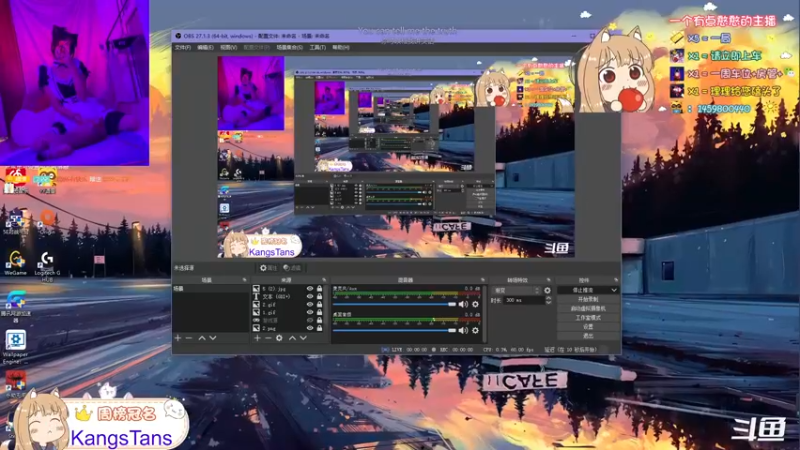Open the Logitech G HUB desktop shortcut
Screen dimensions: 800x450
47,266
